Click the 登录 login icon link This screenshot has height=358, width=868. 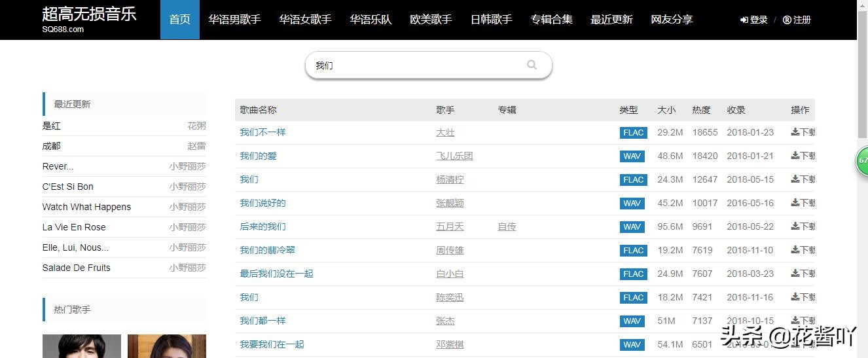[x=754, y=20]
